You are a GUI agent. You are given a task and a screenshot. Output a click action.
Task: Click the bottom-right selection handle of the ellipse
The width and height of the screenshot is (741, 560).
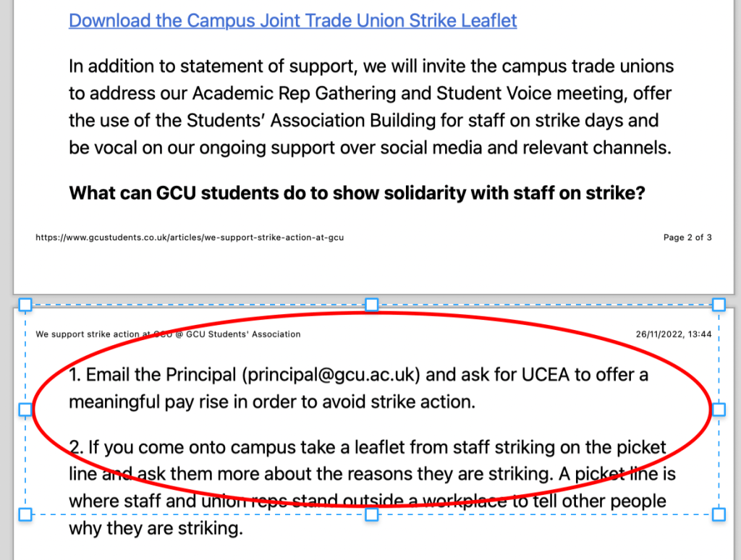719,514
